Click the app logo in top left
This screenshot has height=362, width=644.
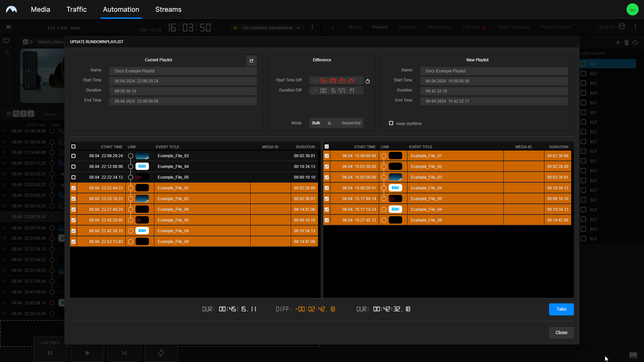[x=11, y=9]
